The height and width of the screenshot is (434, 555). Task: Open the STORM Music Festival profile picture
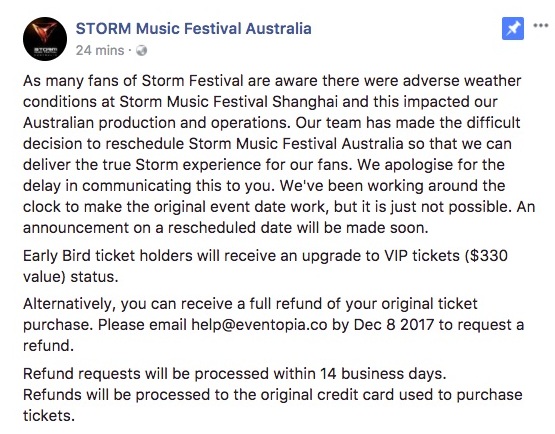(45, 39)
